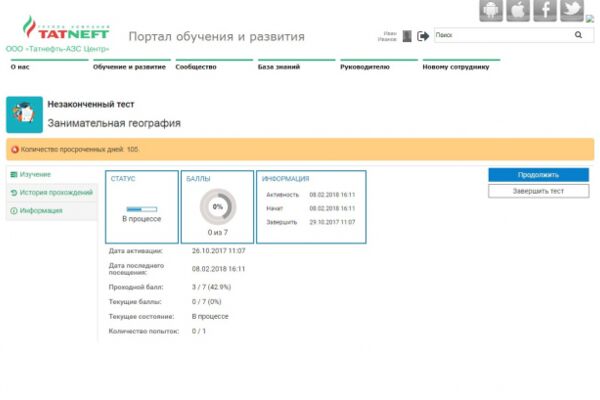Screen dimensions: 600x400
Task: Click the Портал обучения и развития heading
Action: pos(217,37)
